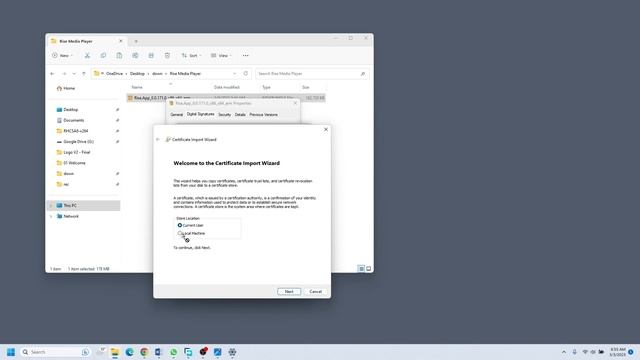Select the Current User store location
The image size is (640, 360).
click(x=180, y=225)
